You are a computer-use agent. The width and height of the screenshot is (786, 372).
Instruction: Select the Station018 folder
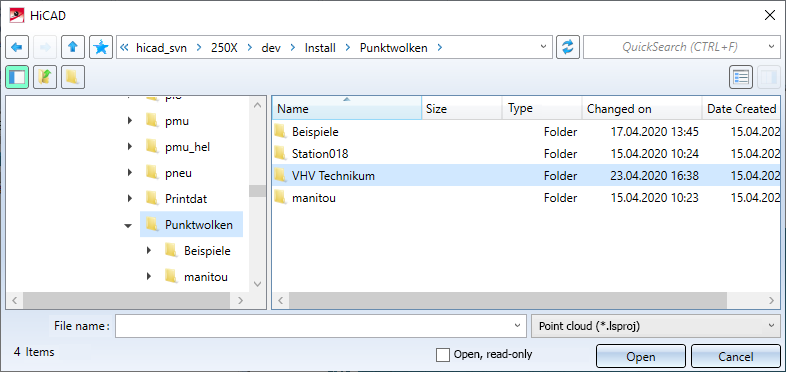(x=526, y=153)
